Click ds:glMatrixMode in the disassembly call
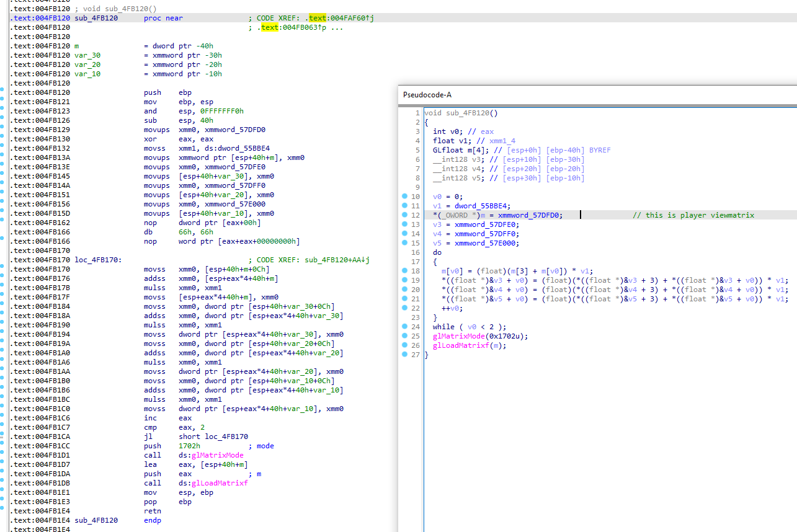 [211, 455]
